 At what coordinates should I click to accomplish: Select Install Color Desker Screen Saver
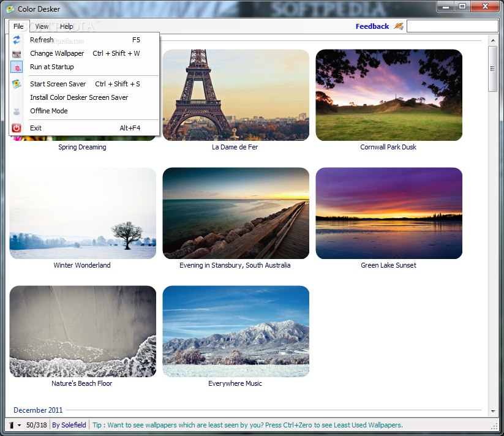tap(85, 97)
